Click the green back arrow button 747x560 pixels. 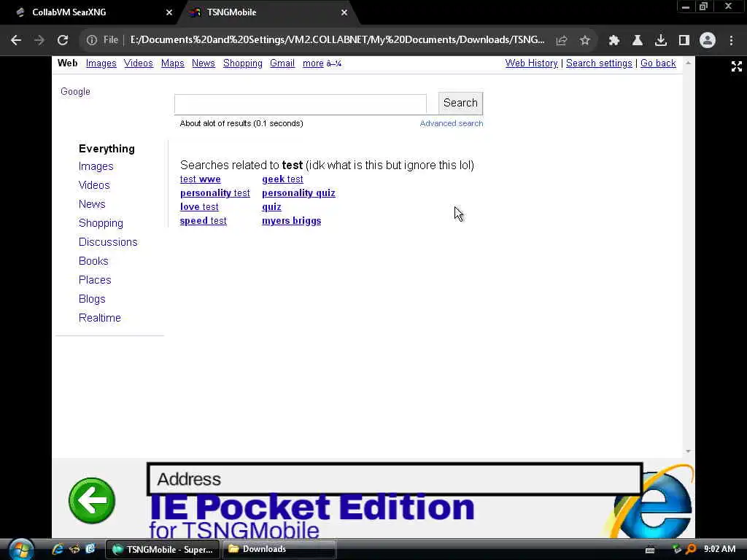click(x=92, y=500)
